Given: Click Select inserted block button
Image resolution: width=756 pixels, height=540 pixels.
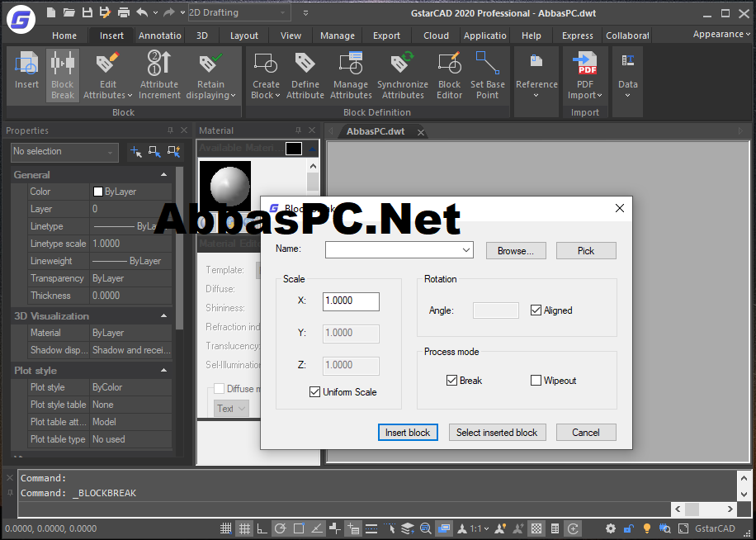Looking at the screenshot, I should 497,433.
